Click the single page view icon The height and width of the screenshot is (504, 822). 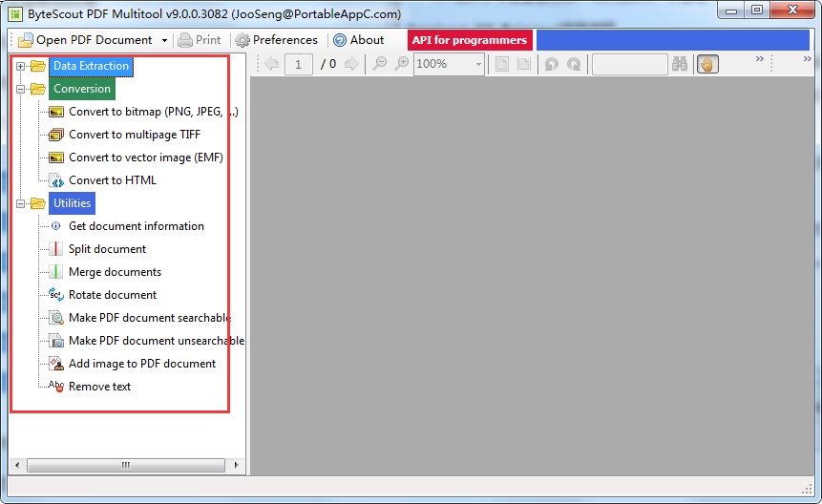(501, 64)
